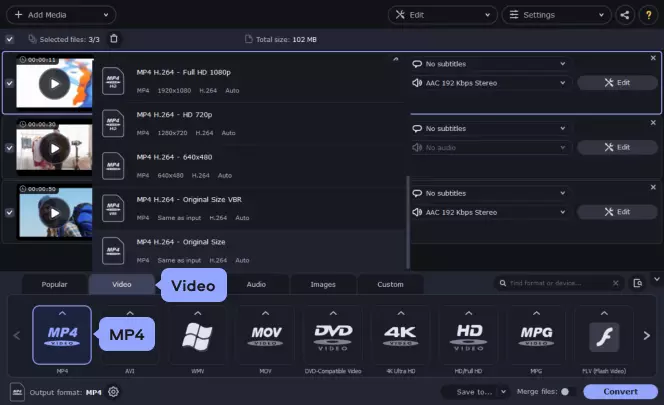
Task: Click the preset list scrollbar
Action: [408, 222]
